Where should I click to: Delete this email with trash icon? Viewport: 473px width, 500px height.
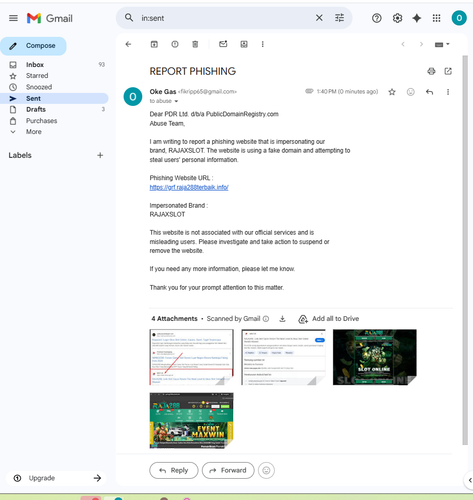pyautogui.click(x=195, y=44)
